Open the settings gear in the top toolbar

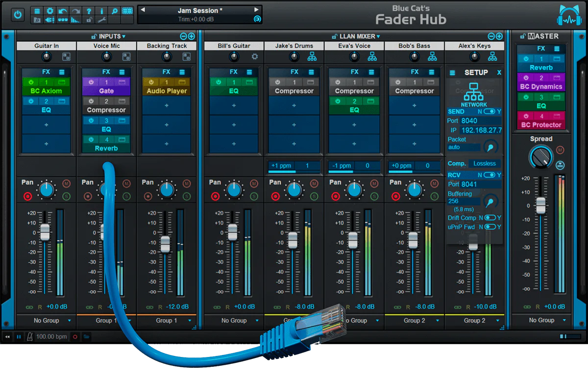pyautogui.click(x=49, y=10)
